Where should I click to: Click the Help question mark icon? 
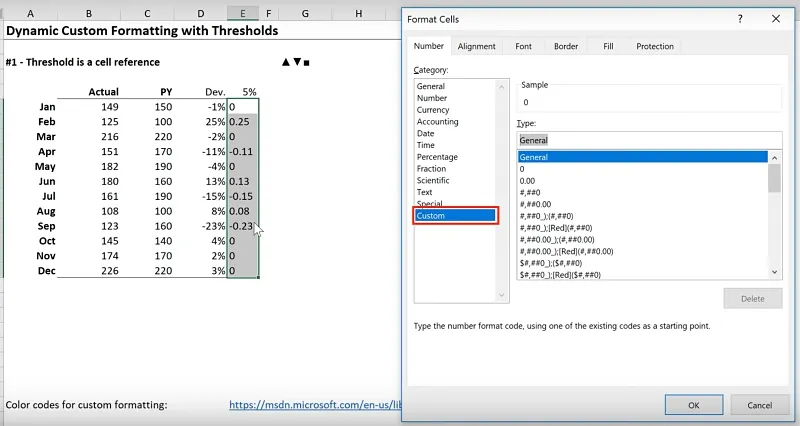739,18
